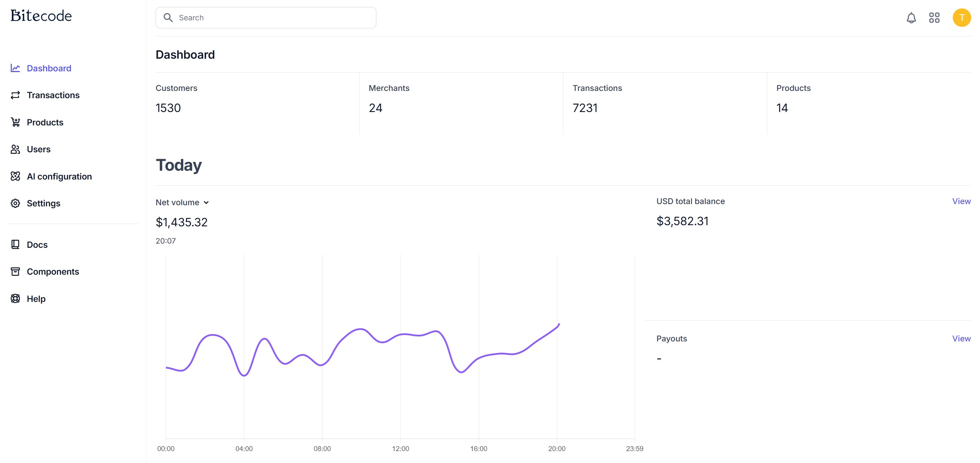This screenshot has height=463, width=980.
Task: Click the Help lifebuoy icon in sidebar
Action: (15, 299)
